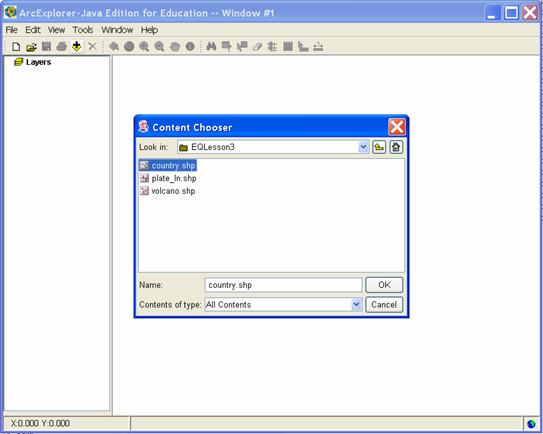The height and width of the screenshot is (434, 543).
Task: Click the Add Layers plus icon
Action: tap(77, 46)
